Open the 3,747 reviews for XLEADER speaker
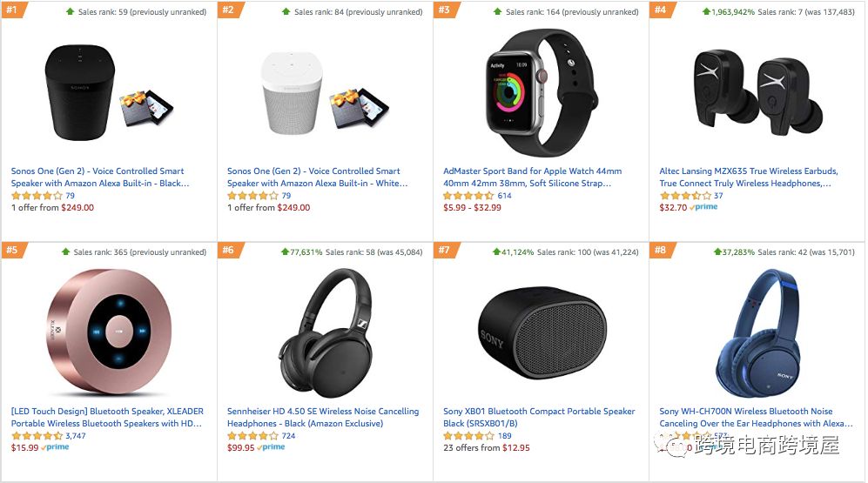Screen dimensions: 868x483 [76, 436]
